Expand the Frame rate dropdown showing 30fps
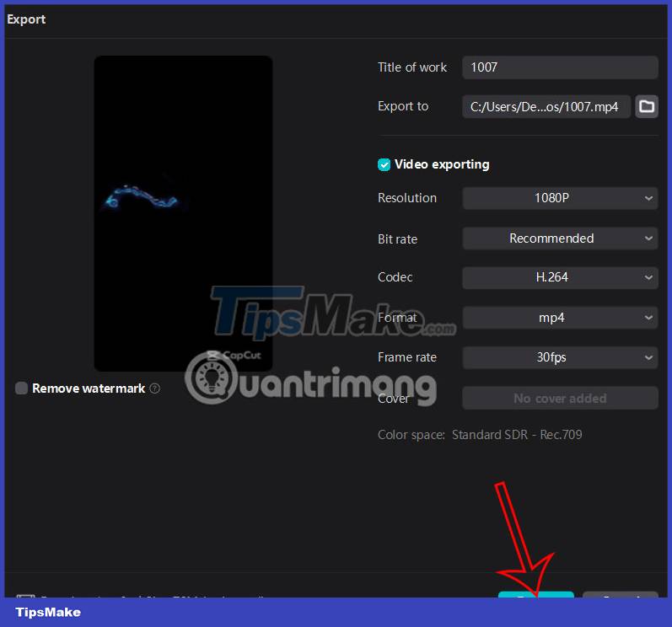 560,357
